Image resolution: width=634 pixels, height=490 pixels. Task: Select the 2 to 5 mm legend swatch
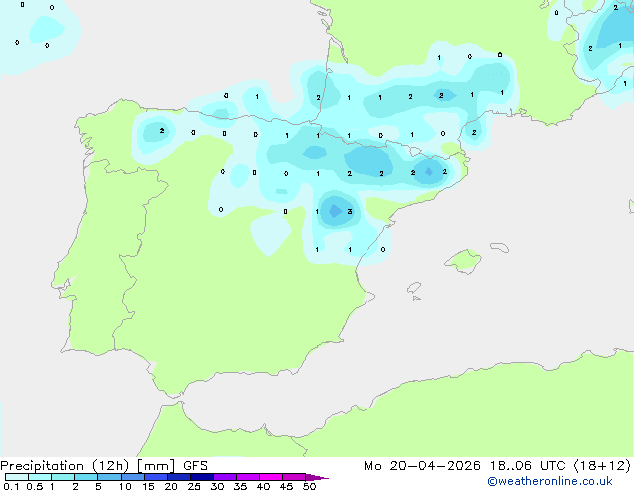click(x=86, y=477)
